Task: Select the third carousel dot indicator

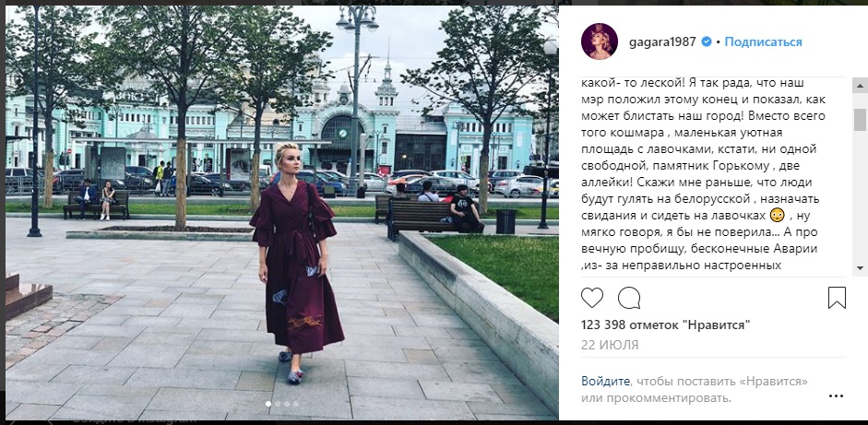Action: 287,404
